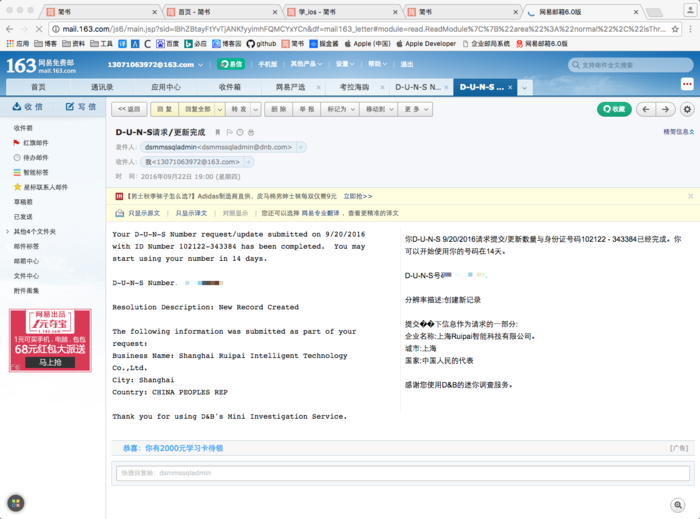Open the 待办邮件 pending mail folder

(x=31, y=158)
